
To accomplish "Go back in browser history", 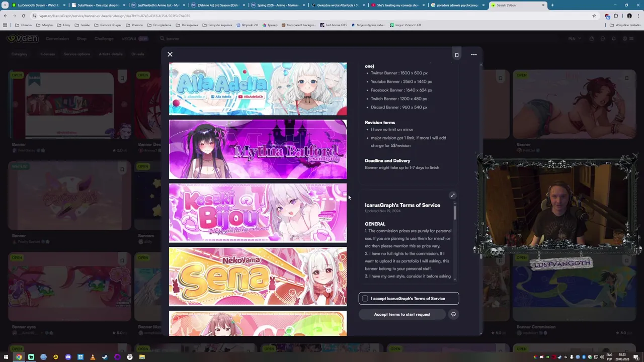I will (x=6, y=16).
